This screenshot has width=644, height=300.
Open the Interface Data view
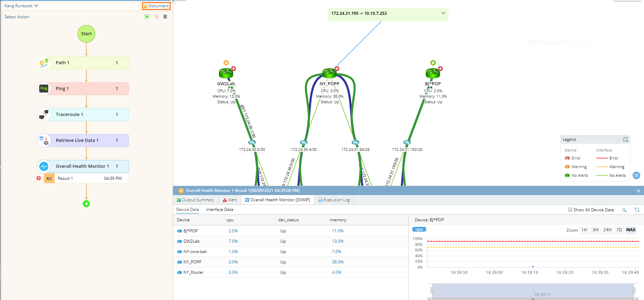[x=219, y=210]
